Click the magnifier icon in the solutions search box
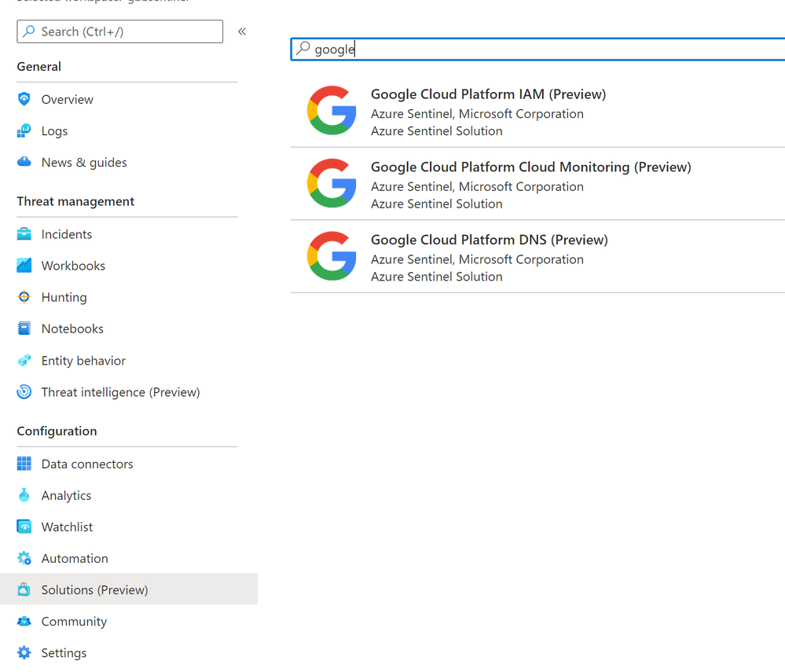 coord(303,48)
